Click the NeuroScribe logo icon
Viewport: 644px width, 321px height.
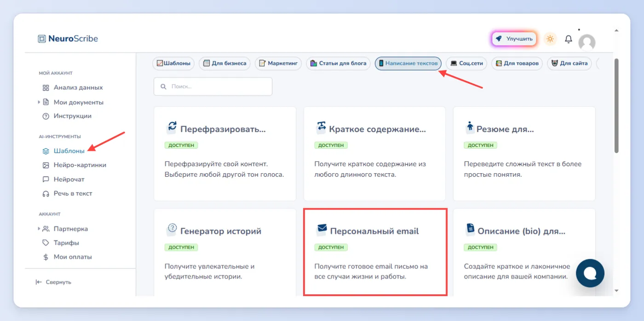pos(42,39)
